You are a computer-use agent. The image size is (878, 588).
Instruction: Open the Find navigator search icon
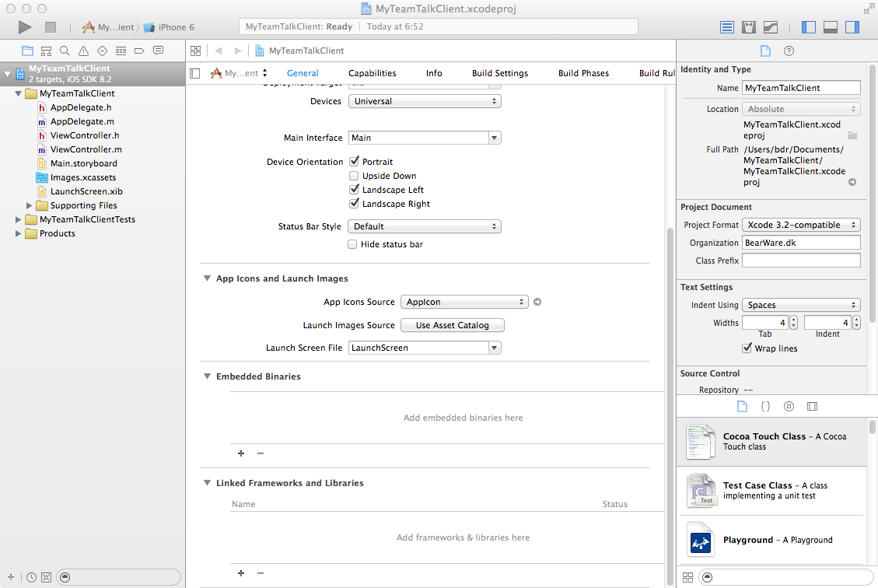click(65, 51)
